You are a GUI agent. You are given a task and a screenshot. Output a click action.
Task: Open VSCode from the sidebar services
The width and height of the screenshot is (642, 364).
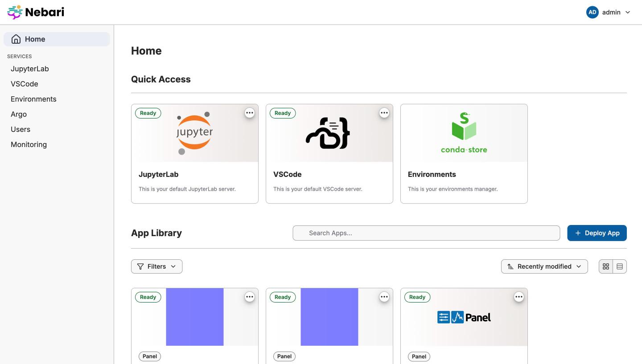tap(25, 84)
